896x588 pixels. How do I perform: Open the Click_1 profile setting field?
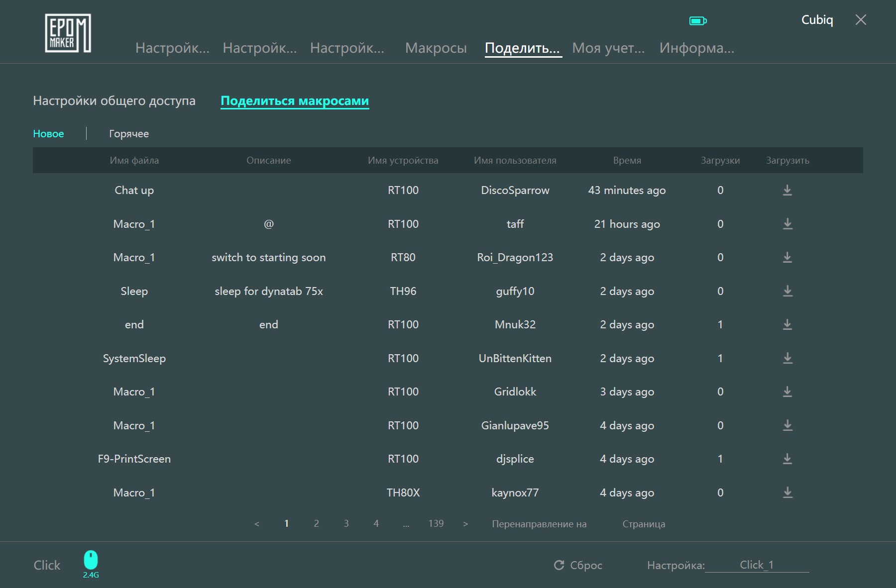(x=757, y=565)
